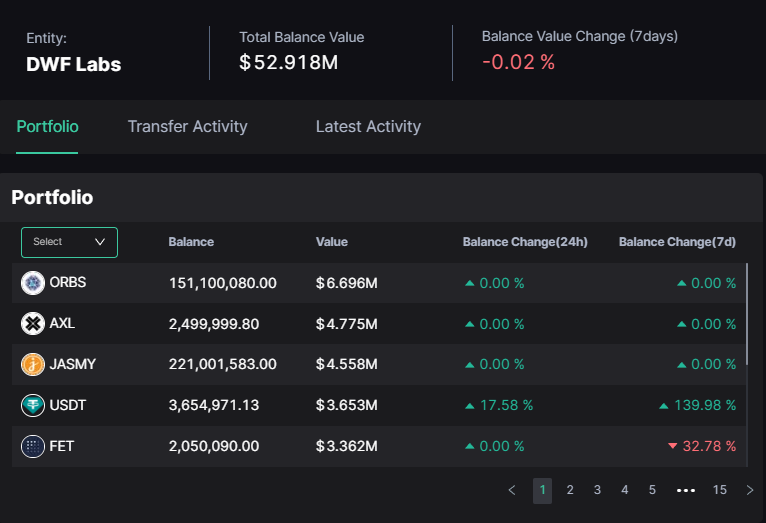The height and width of the screenshot is (523, 766).
Task: Click the Value column header
Action: (x=332, y=242)
